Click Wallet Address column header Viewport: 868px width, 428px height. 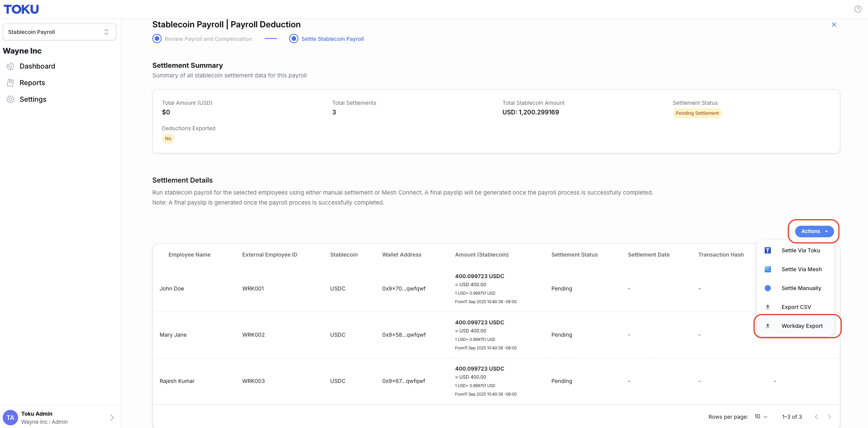[402, 255]
